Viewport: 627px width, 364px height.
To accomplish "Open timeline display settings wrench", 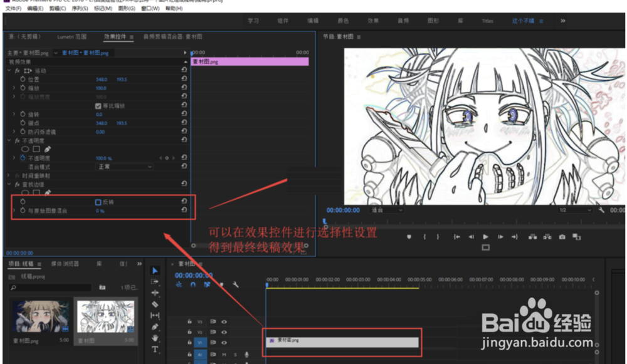I will click(x=236, y=284).
